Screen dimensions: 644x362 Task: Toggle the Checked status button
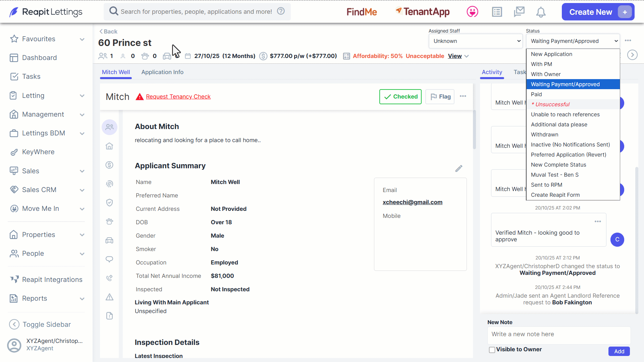[x=400, y=97]
